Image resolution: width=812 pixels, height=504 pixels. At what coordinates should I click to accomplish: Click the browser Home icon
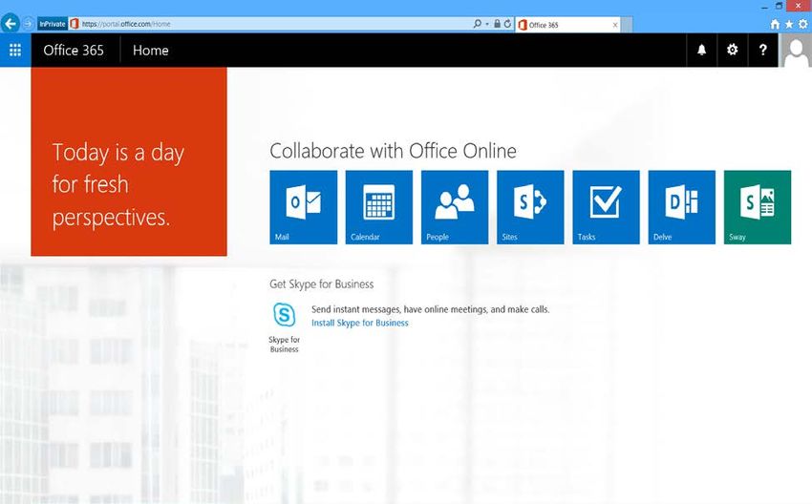(x=775, y=24)
